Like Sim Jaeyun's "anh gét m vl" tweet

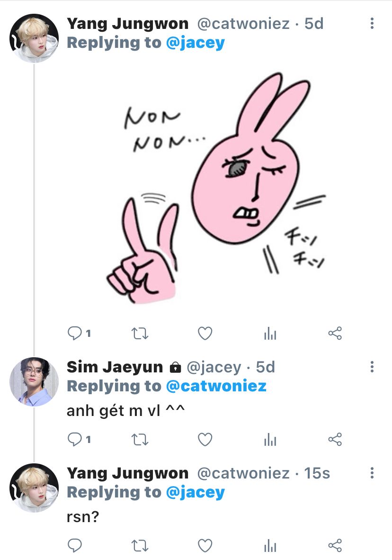coord(205,440)
